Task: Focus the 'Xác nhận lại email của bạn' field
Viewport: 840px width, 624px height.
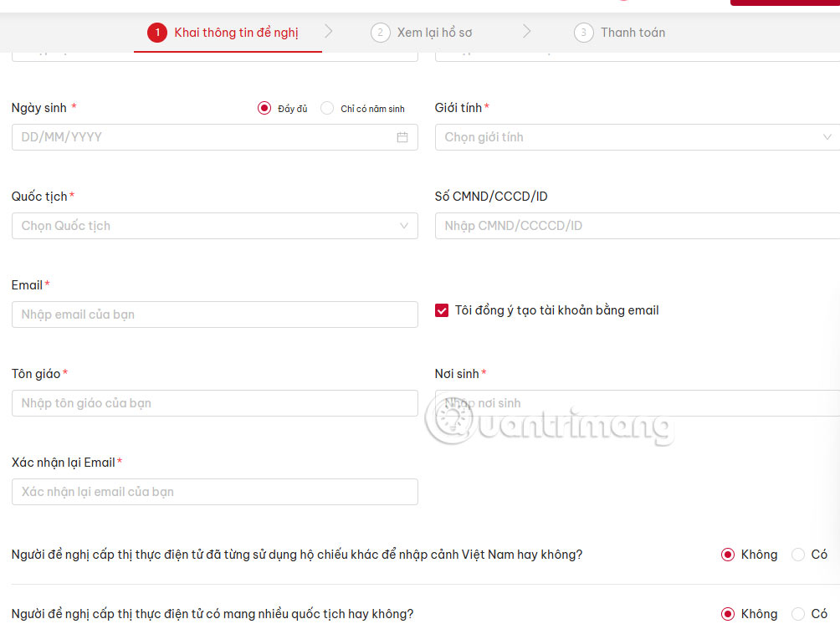Action: (215, 492)
